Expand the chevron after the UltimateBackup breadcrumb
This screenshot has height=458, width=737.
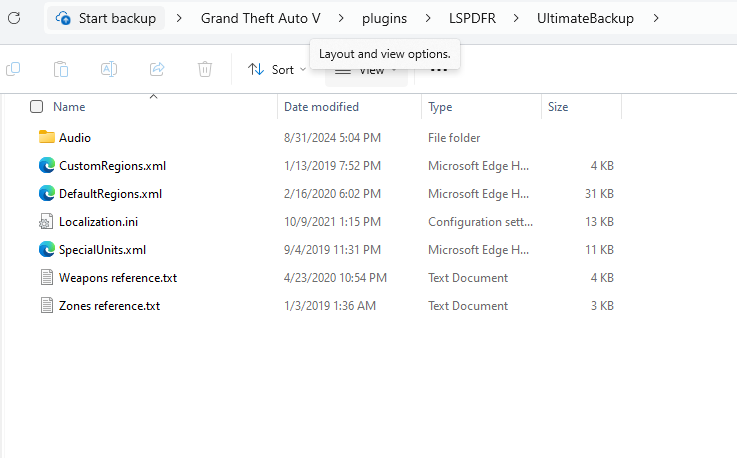tap(655, 18)
